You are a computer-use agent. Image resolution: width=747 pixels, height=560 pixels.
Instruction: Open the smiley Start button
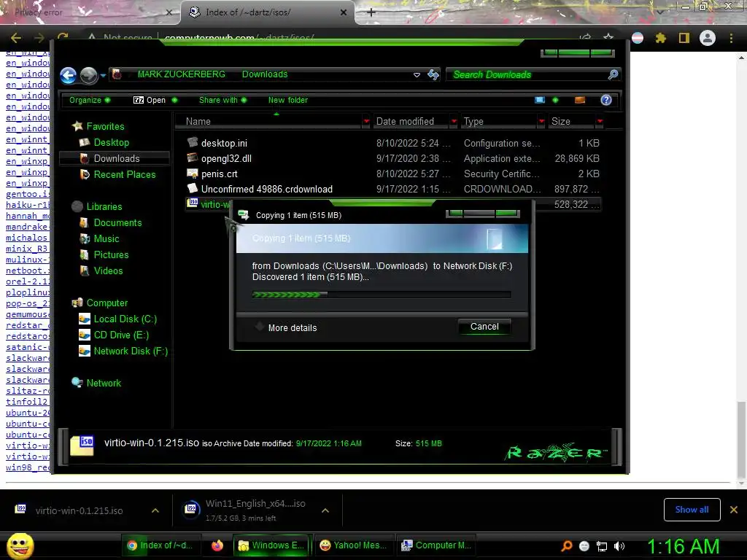(x=20, y=546)
